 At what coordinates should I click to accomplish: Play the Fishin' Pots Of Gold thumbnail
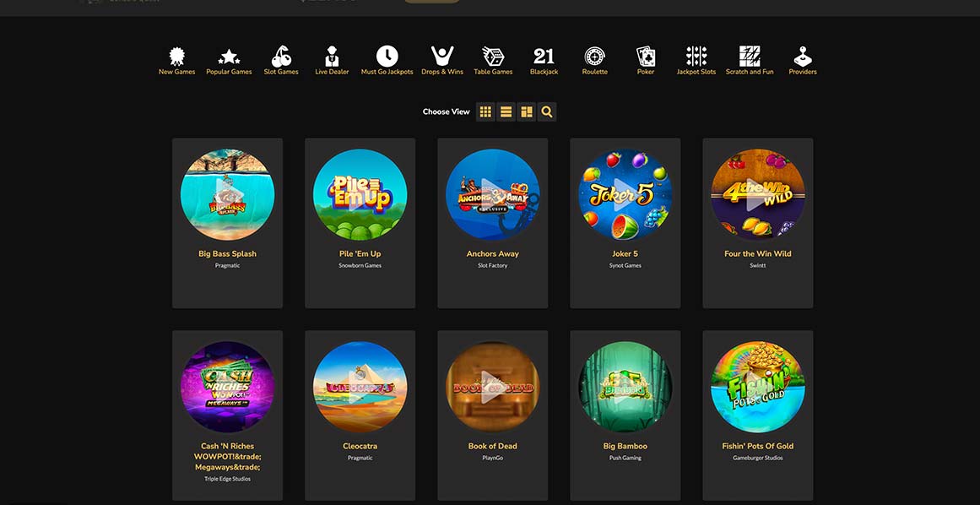pos(757,387)
